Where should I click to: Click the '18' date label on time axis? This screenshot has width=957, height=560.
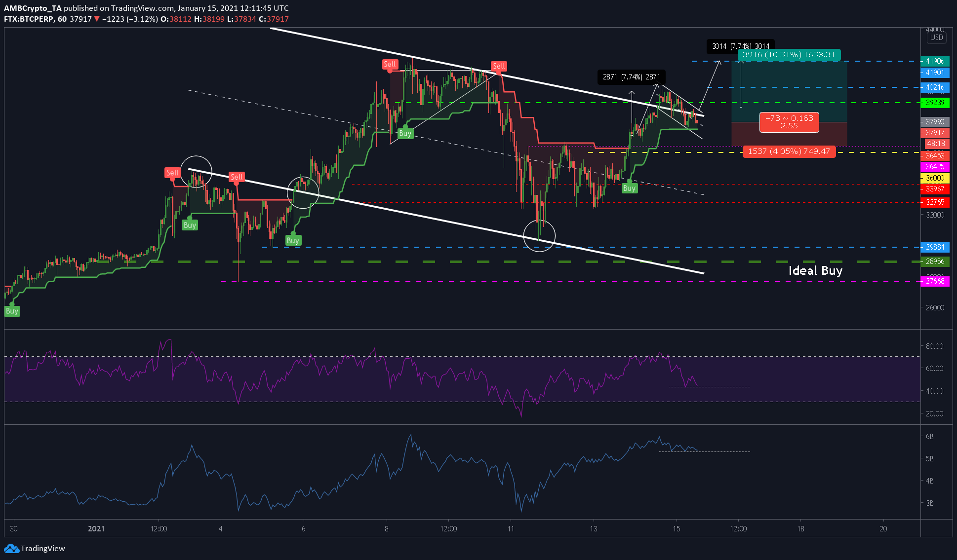pyautogui.click(x=800, y=528)
